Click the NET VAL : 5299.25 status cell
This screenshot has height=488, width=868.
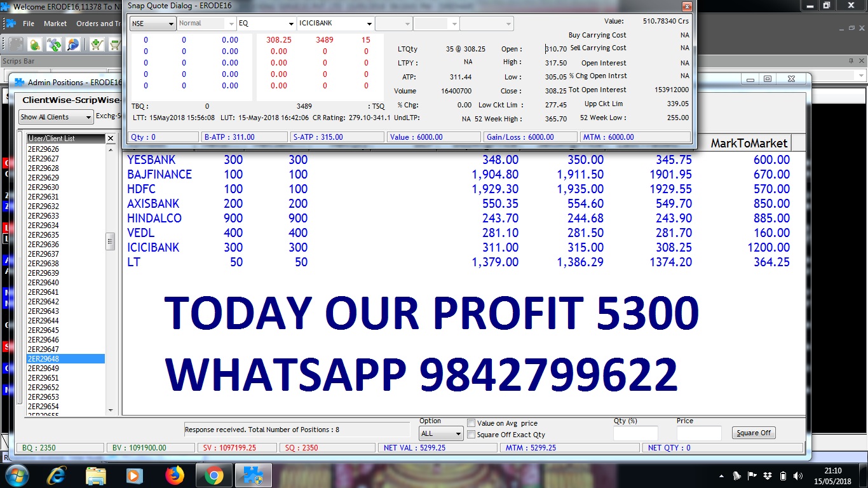click(x=437, y=448)
